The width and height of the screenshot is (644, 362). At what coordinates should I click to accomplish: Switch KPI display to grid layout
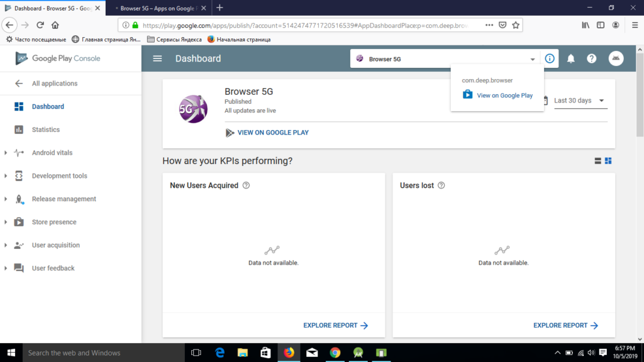(608, 160)
